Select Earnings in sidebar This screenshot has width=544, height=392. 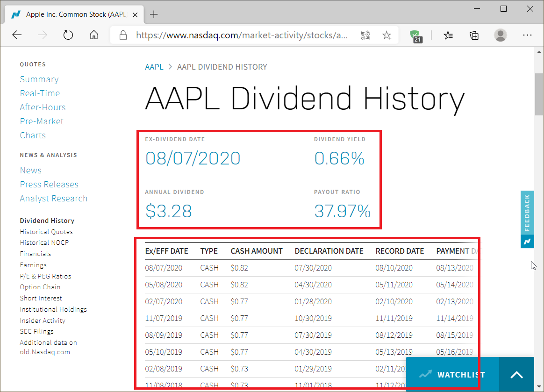33,265
